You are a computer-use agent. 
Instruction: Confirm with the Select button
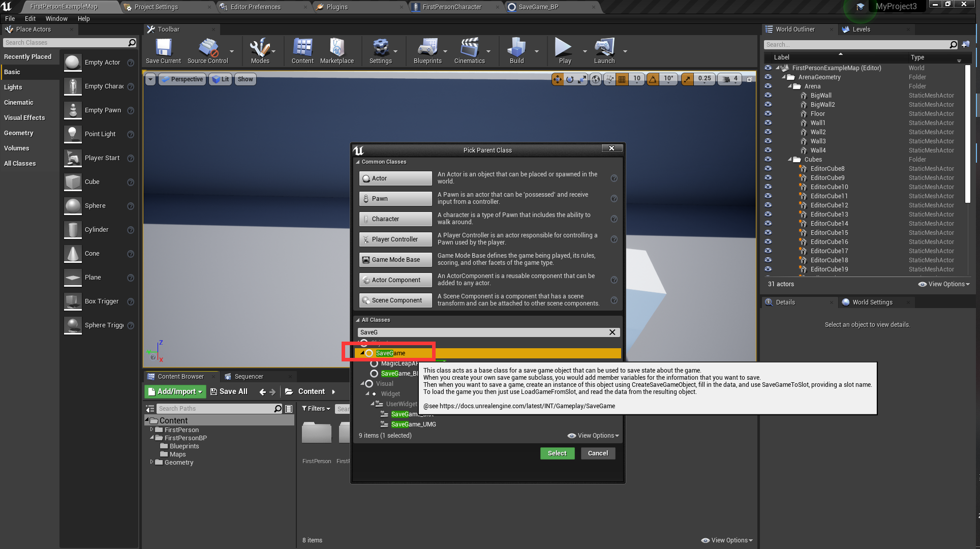click(557, 453)
